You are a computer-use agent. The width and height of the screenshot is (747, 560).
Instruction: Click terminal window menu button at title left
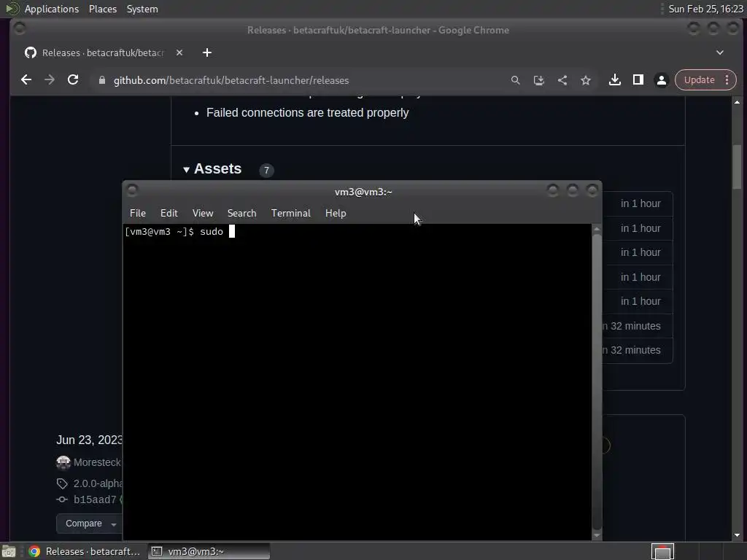coord(133,191)
